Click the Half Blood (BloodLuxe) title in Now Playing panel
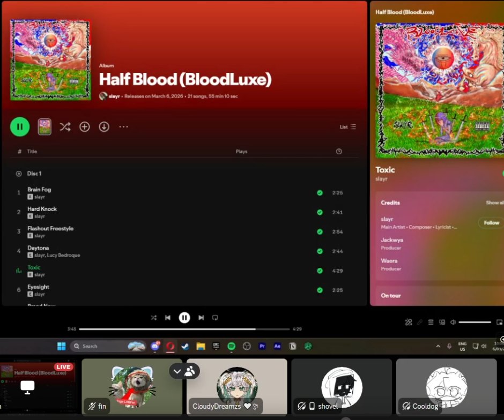This screenshot has height=420, width=504. [405, 12]
